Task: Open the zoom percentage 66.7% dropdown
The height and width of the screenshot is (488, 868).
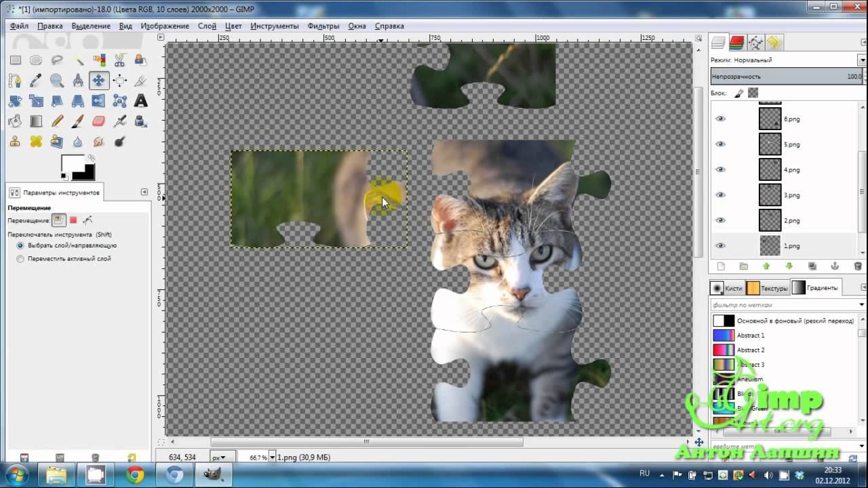Action: 273,457
